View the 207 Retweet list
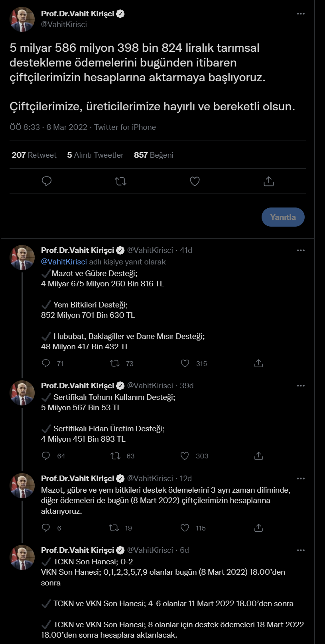325x644 pixels. 34,155
